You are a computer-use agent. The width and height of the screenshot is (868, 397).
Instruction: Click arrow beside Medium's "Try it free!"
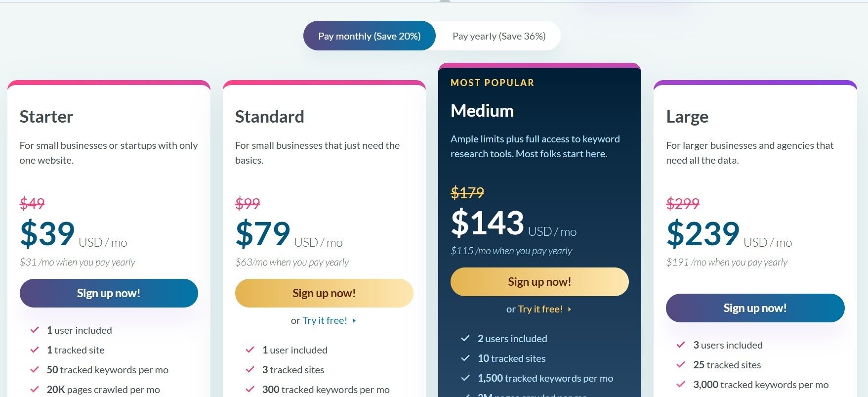[x=570, y=309]
